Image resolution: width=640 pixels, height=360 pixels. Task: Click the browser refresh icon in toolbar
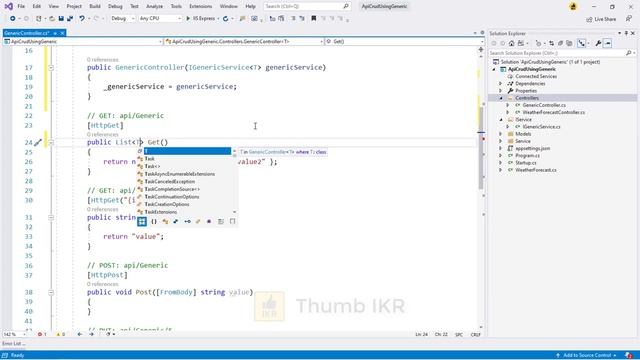pos(225,18)
